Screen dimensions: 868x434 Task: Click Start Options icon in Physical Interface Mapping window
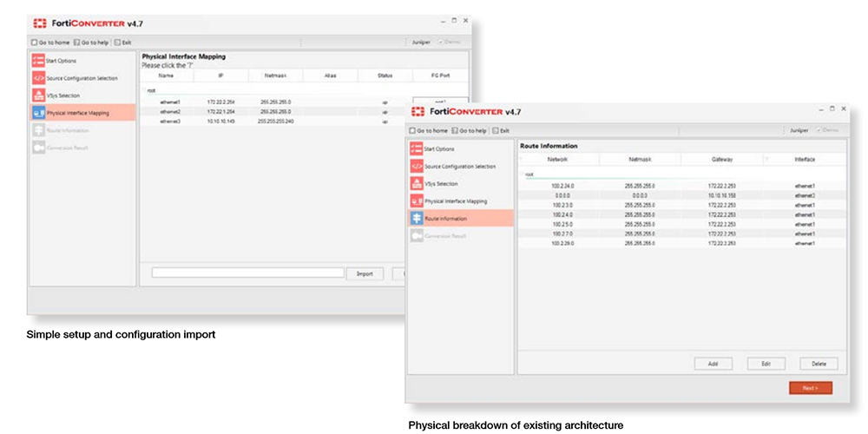tap(38, 61)
